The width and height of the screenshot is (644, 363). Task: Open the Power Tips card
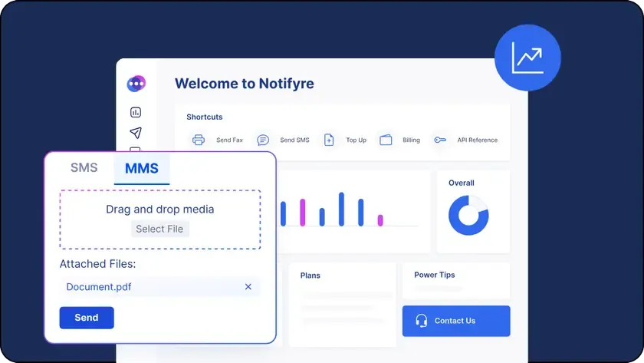click(x=455, y=280)
